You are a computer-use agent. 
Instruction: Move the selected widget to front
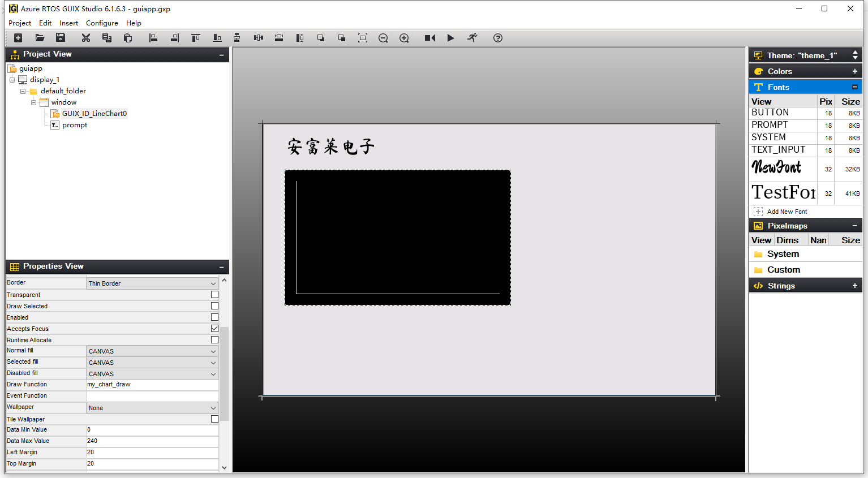321,38
